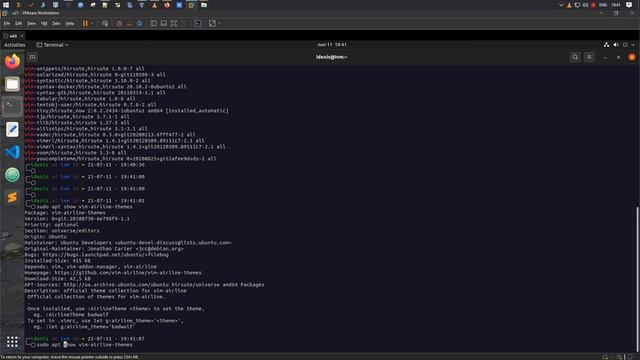The width and height of the screenshot is (640, 360).
Task: Close the virtual machine tab
Action: click(x=22, y=36)
